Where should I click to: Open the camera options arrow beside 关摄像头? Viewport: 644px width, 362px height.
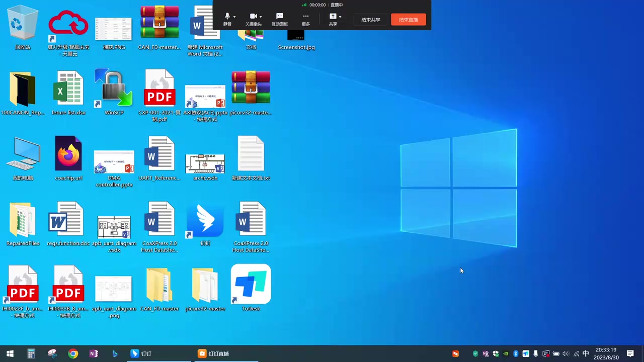coord(261,17)
